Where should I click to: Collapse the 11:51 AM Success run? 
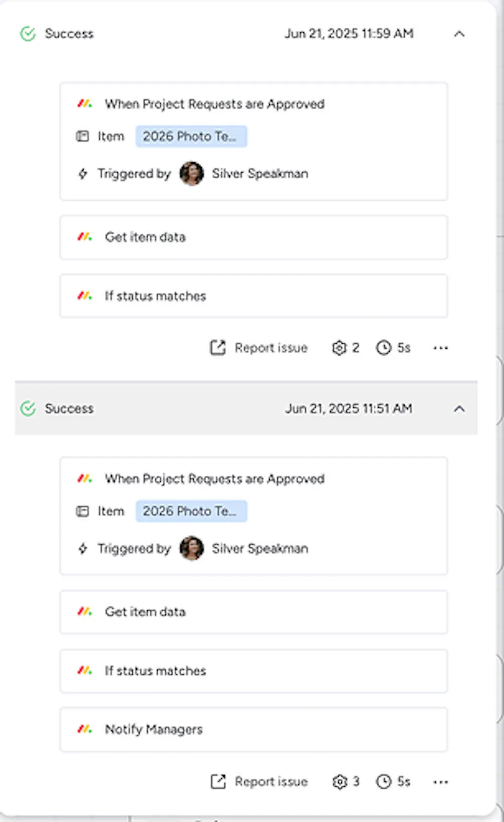[459, 409]
